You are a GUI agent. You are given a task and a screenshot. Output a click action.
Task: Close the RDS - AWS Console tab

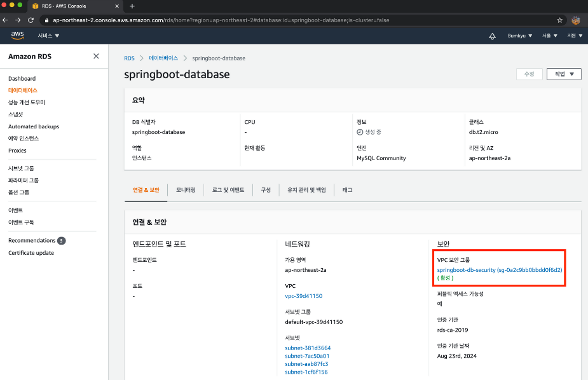coord(116,6)
